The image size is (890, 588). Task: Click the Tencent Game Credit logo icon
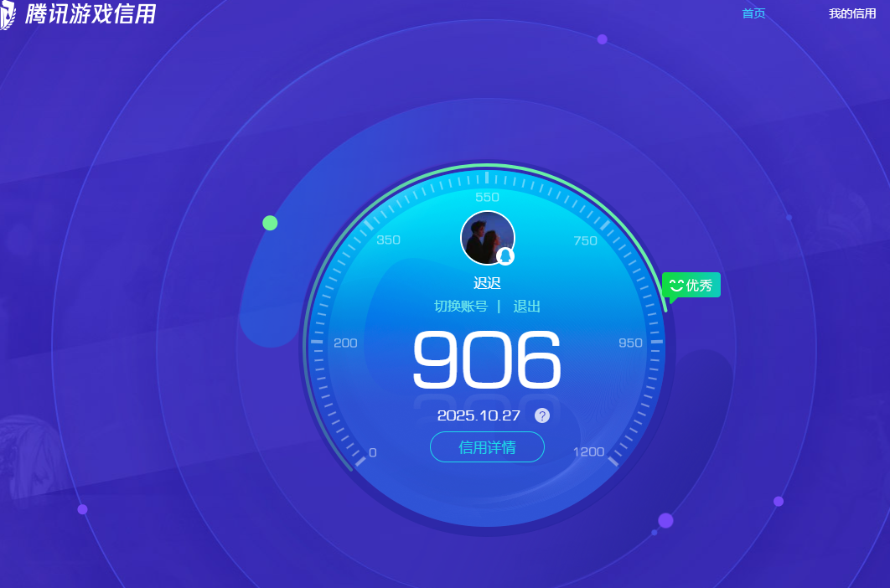(x=7, y=14)
